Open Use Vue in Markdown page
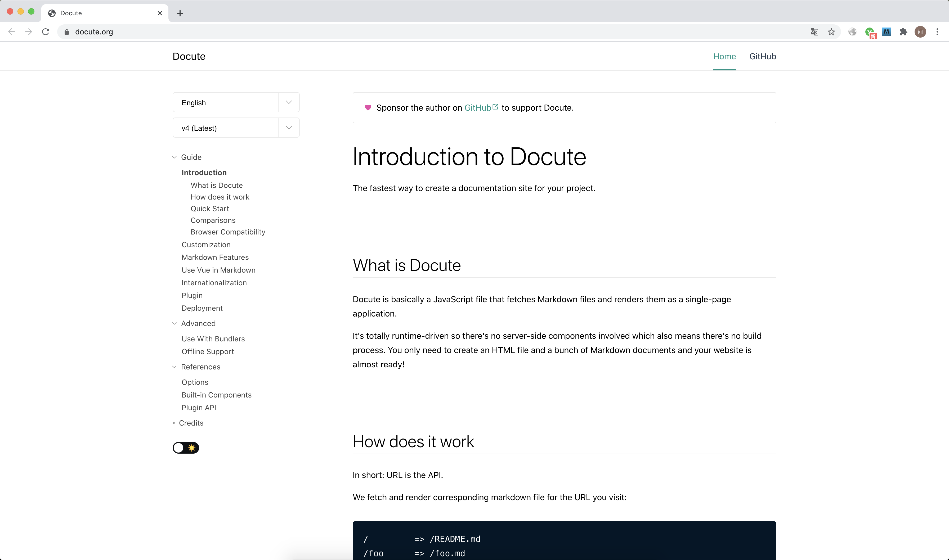The height and width of the screenshot is (560, 949). pyautogui.click(x=218, y=270)
